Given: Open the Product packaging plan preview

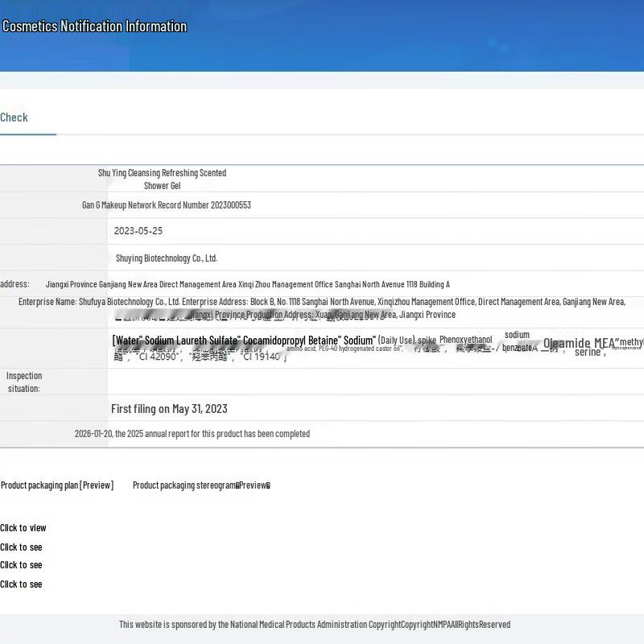Looking at the screenshot, I should tap(57, 485).
